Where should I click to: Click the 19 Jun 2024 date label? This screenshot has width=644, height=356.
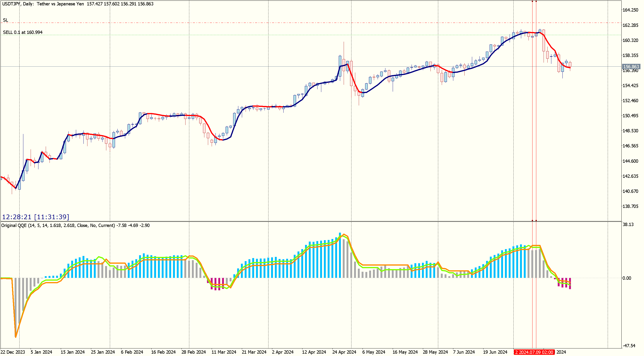coord(495,352)
